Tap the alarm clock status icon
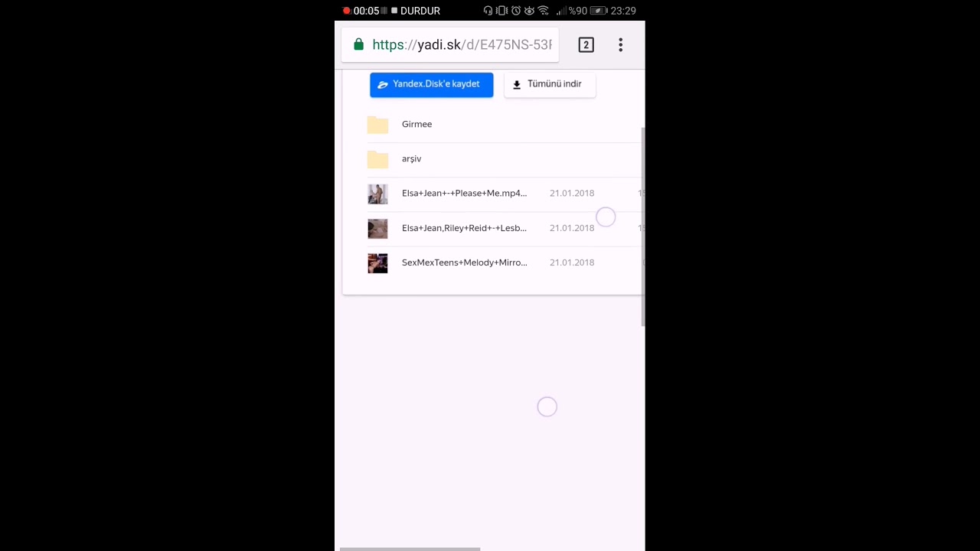 (x=516, y=11)
